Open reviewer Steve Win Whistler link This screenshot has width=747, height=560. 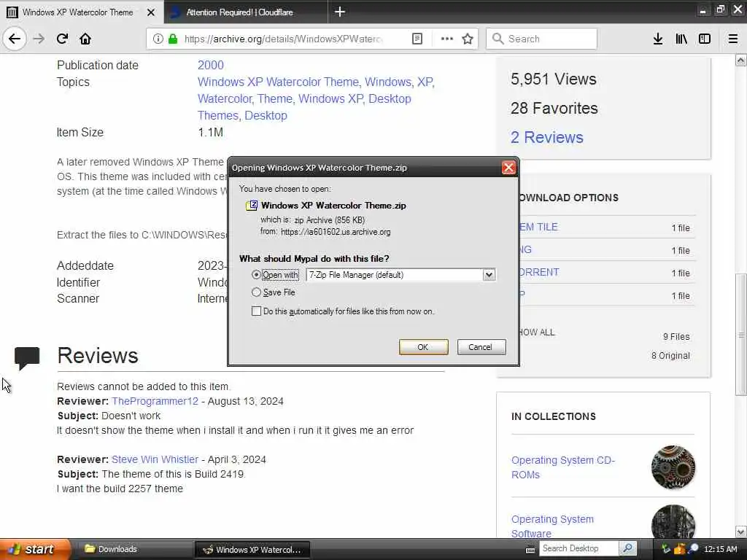155,459
